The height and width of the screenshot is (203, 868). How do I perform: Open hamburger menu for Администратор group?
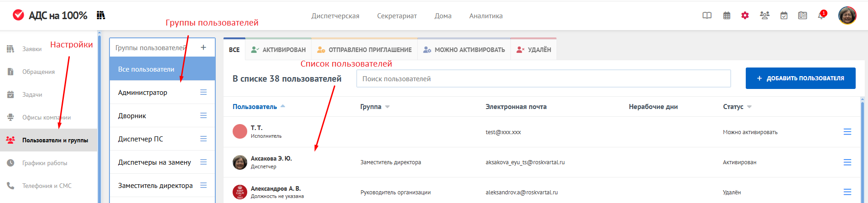point(203,93)
